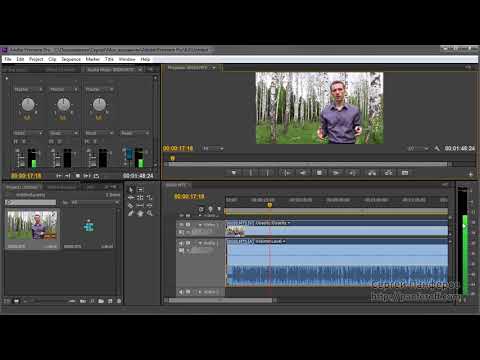Viewport: 480px width, 360px height.
Task: Open the File menu
Action: pos(8,59)
